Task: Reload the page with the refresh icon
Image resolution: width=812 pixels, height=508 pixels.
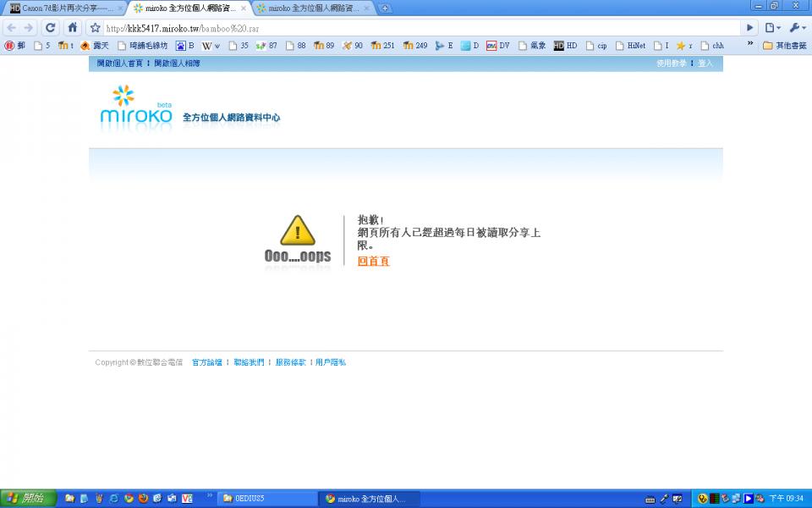Action: click(50, 27)
